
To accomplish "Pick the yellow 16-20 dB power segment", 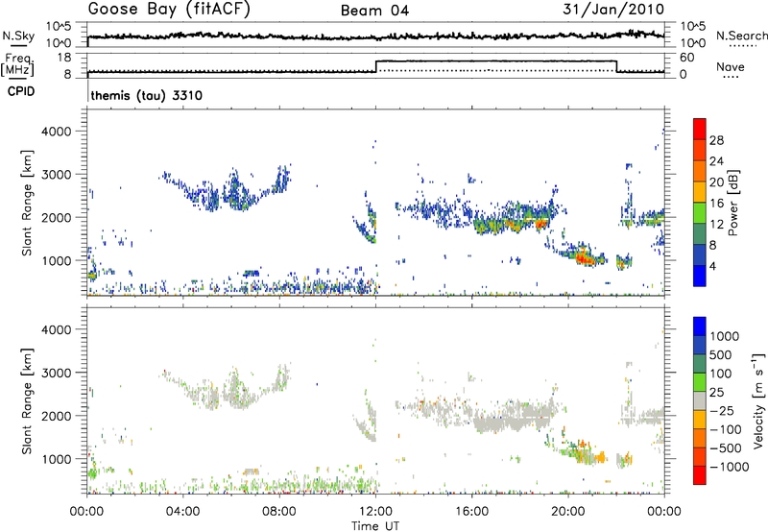I will point(700,192).
